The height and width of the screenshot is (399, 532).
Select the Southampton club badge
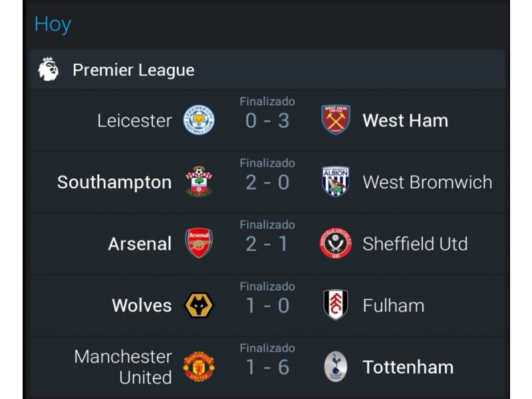[x=199, y=181]
